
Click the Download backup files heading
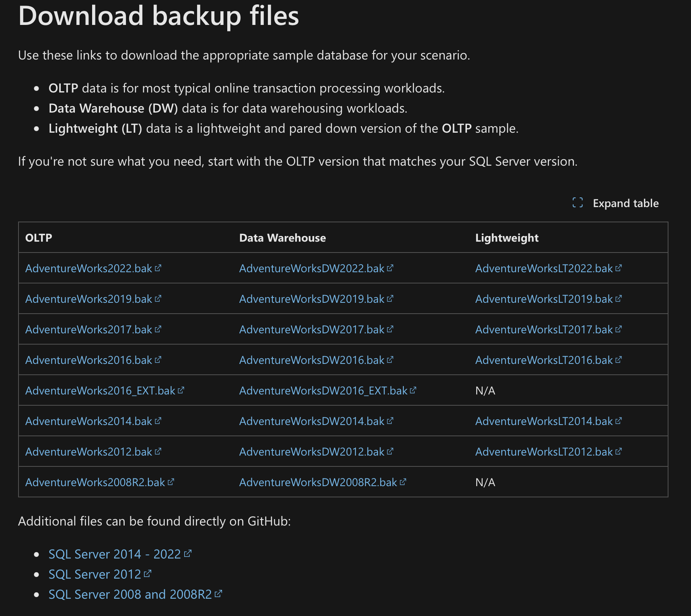coord(158,16)
